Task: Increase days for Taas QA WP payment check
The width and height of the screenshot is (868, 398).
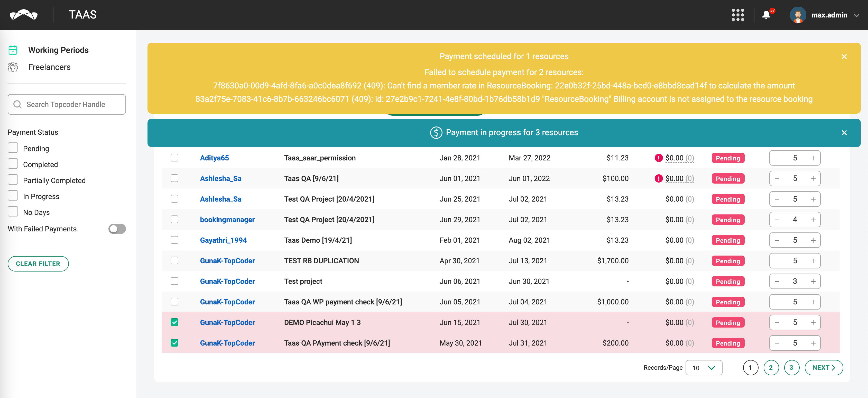Action: click(813, 302)
